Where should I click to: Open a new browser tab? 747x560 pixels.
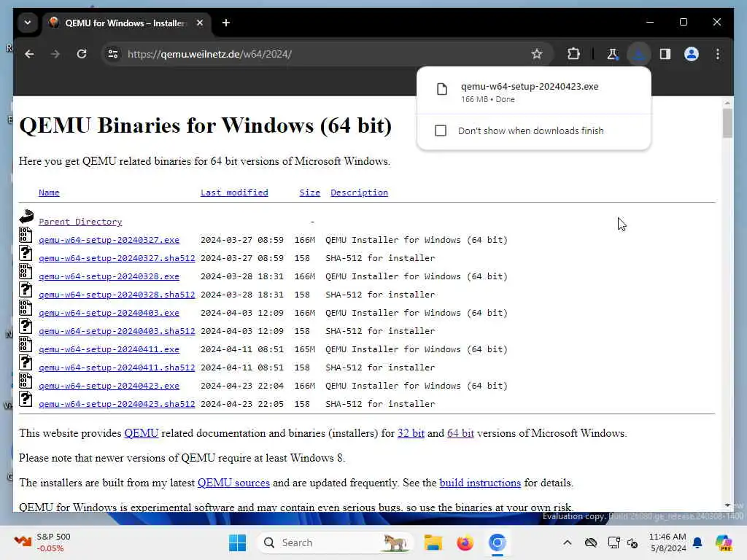(226, 23)
